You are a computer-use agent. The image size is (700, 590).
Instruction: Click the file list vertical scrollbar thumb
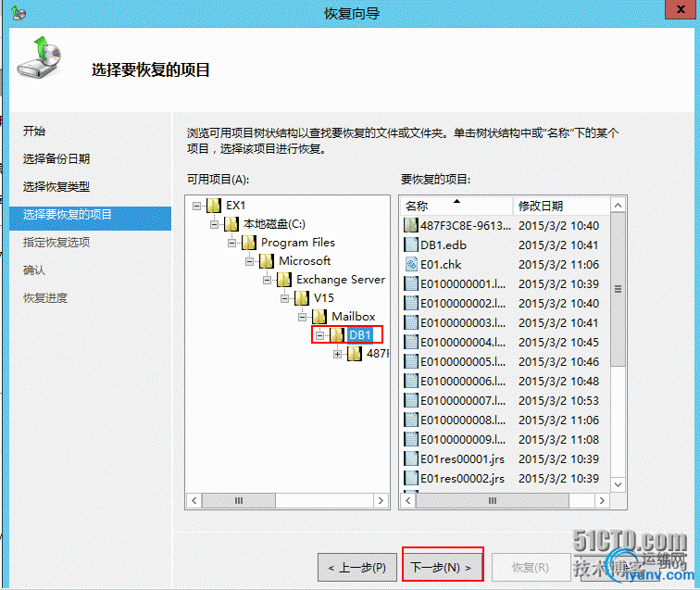618,289
